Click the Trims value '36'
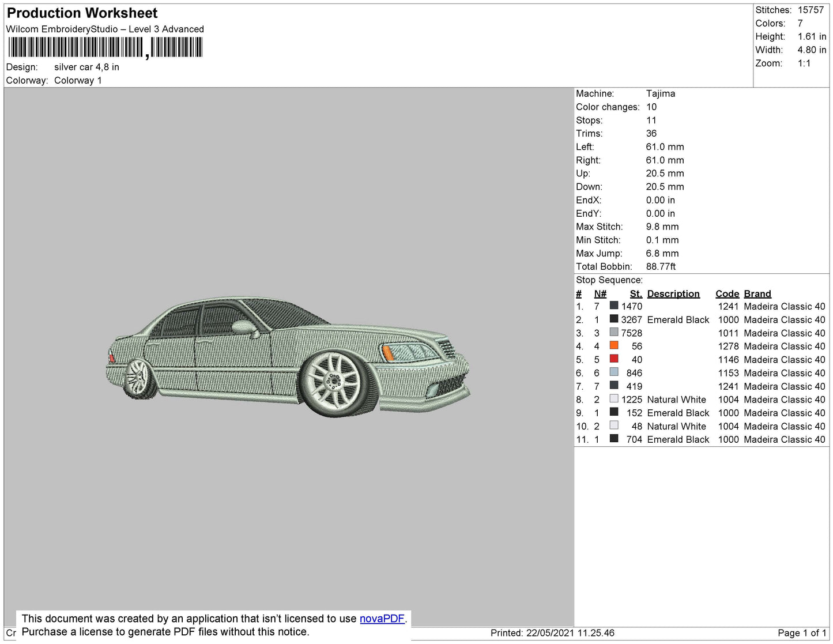 pos(651,133)
